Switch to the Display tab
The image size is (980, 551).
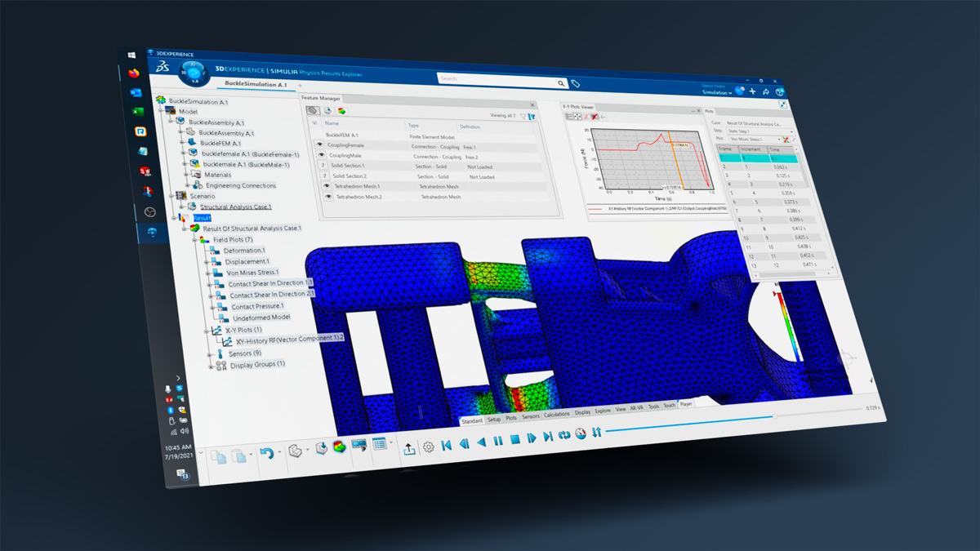click(582, 413)
